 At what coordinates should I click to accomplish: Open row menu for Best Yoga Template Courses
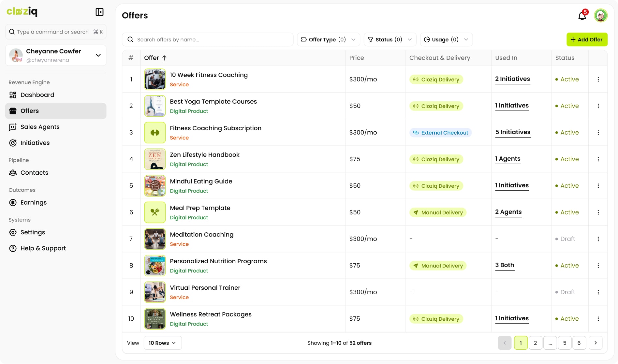point(598,106)
